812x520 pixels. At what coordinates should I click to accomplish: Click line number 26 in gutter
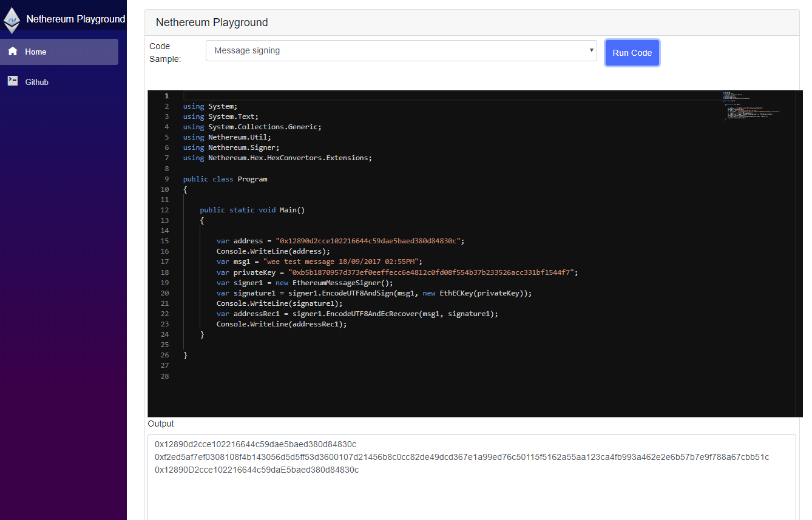pyautogui.click(x=165, y=355)
